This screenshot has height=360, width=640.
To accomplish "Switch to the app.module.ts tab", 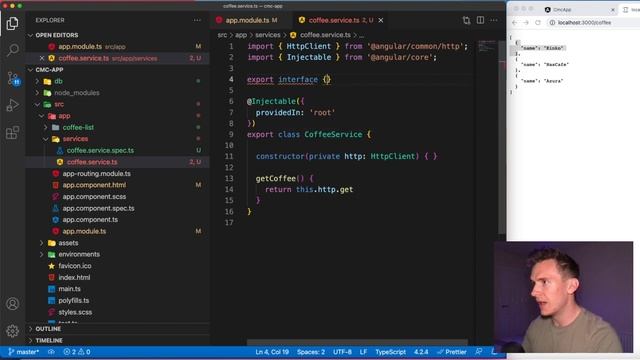I will tap(251, 20).
